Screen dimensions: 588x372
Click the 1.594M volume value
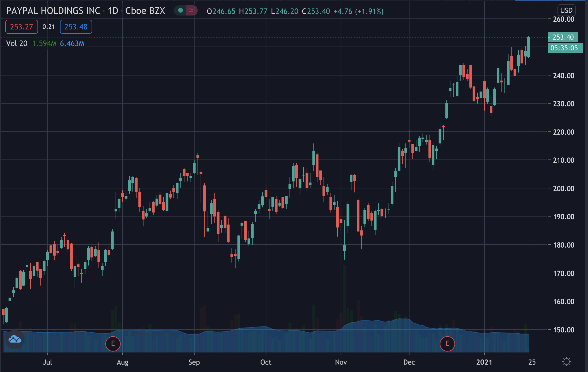tap(44, 43)
